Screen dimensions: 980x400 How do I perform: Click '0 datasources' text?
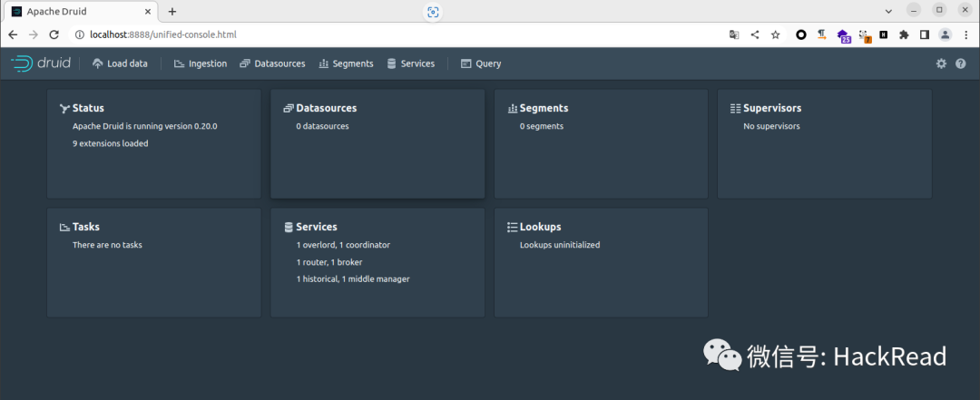322,126
